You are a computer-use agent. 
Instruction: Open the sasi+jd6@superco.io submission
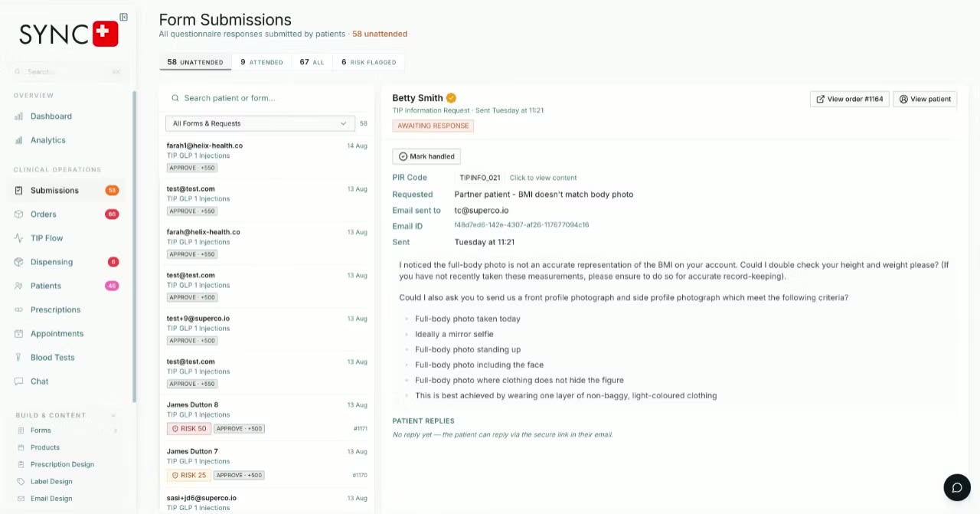266,503
